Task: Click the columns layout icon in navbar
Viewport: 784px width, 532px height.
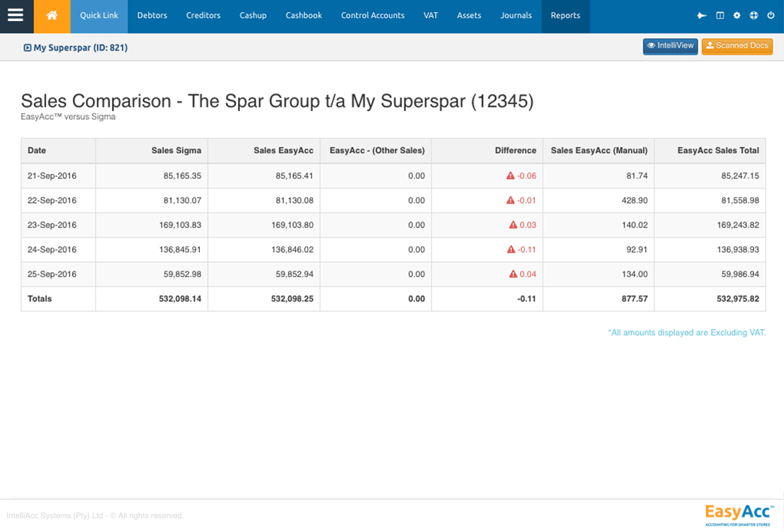Action: point(720,15)
